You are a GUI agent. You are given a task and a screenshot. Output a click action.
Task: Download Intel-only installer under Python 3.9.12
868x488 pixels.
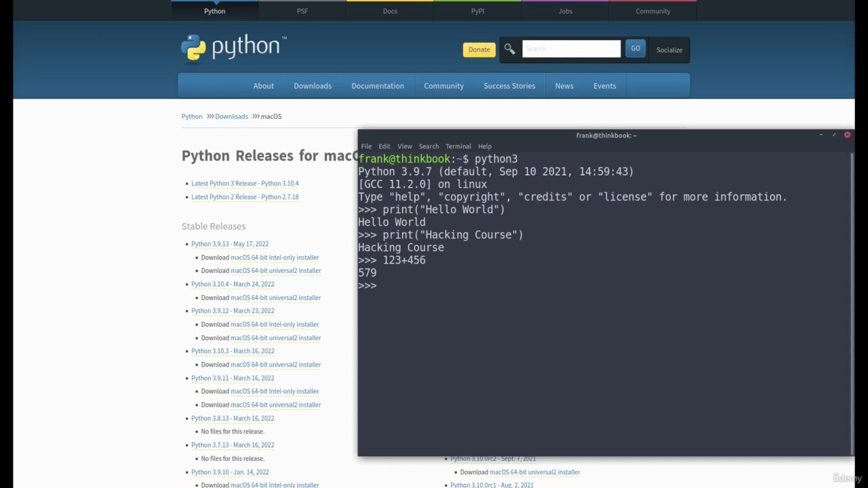275,325
